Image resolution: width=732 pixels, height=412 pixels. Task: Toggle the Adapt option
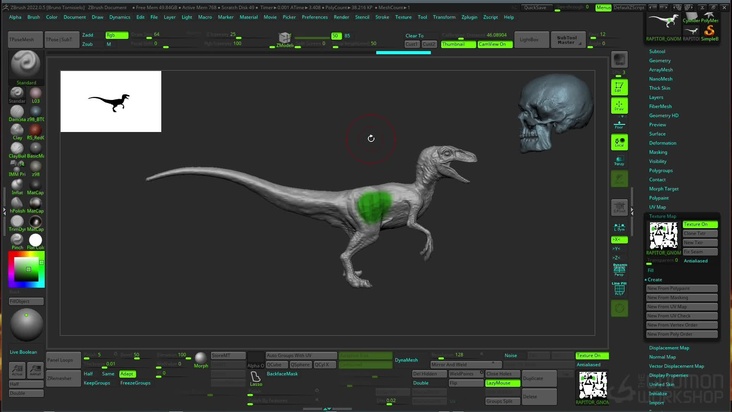click(127, 374)
